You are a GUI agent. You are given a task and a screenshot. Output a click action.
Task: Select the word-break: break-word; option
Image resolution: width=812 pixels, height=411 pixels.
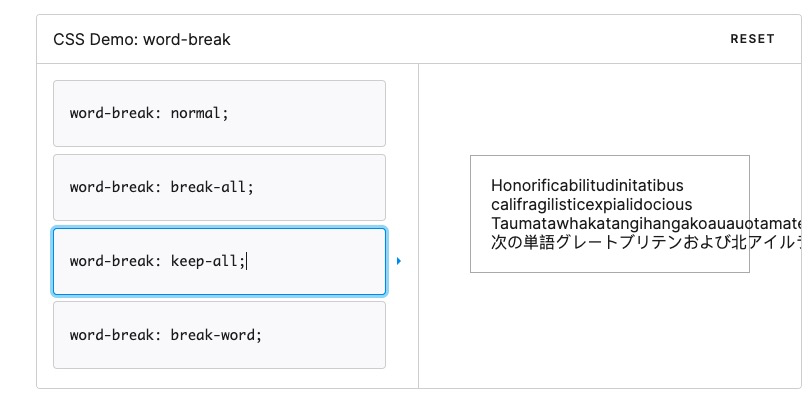219,335
